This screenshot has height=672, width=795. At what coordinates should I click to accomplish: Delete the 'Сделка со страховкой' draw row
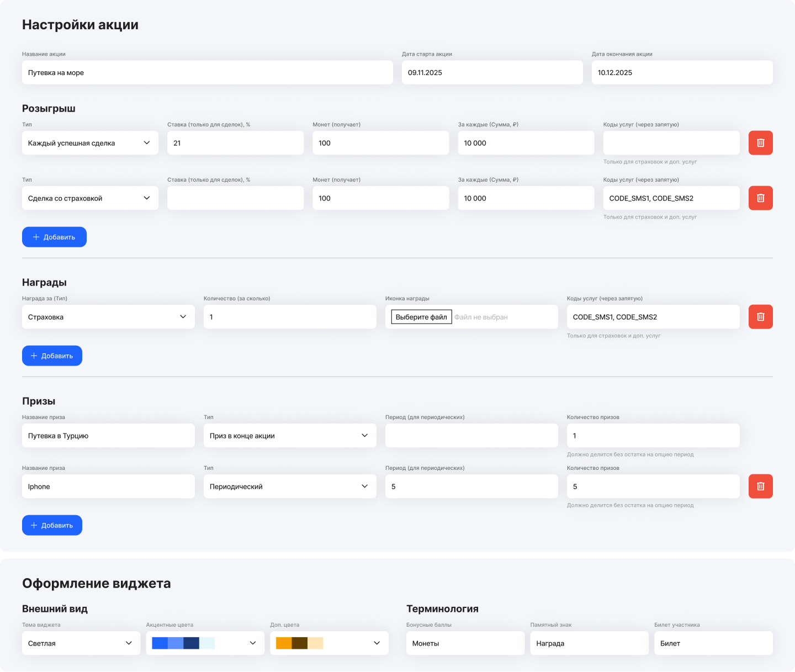tap(760, 198)
